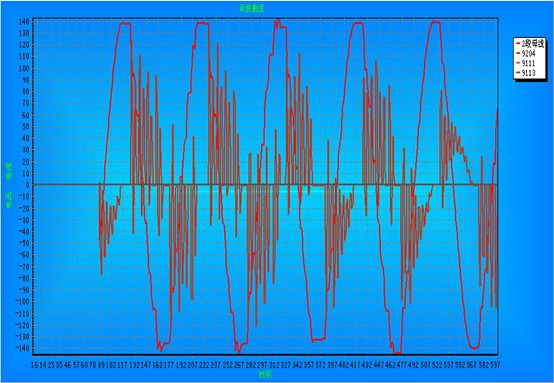Image resolution: width=554 pixels, height=383 pixels.
Task: Select the 9204 series in the legend
Action: 528,53
